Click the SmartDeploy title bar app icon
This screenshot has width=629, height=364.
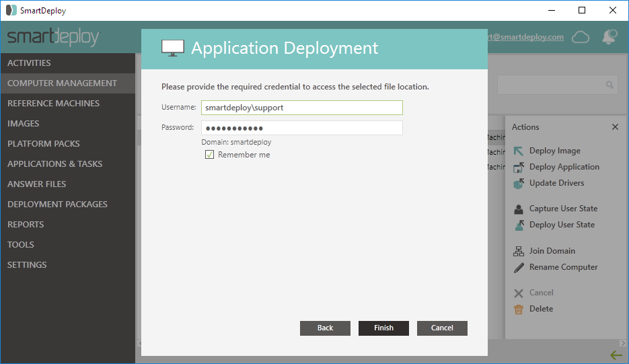click(11, 11)
